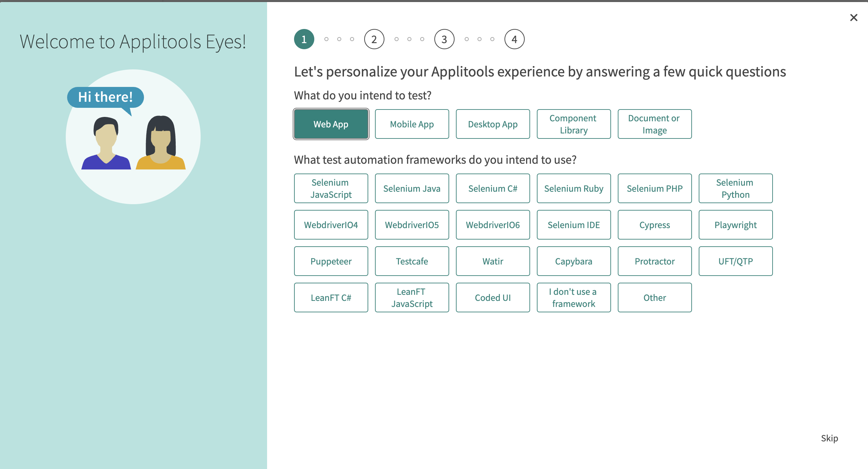The height and width of the screenshot is (469, 868).
Task: Select the Playwright framework button
Action: 734,225
